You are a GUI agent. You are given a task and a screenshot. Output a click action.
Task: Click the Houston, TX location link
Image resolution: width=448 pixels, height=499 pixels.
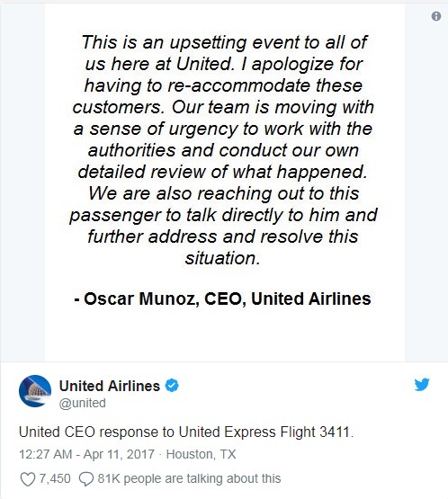coord(201,454)
